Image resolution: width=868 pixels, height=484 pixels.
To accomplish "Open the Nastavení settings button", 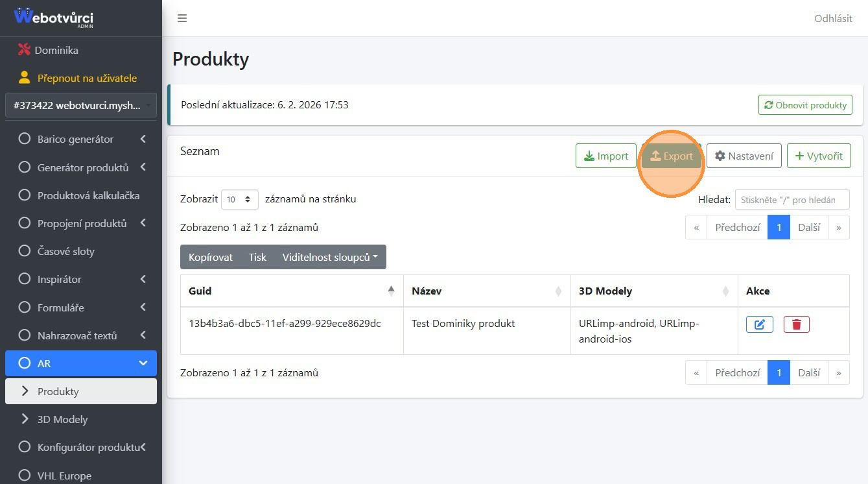I will 744,156.
